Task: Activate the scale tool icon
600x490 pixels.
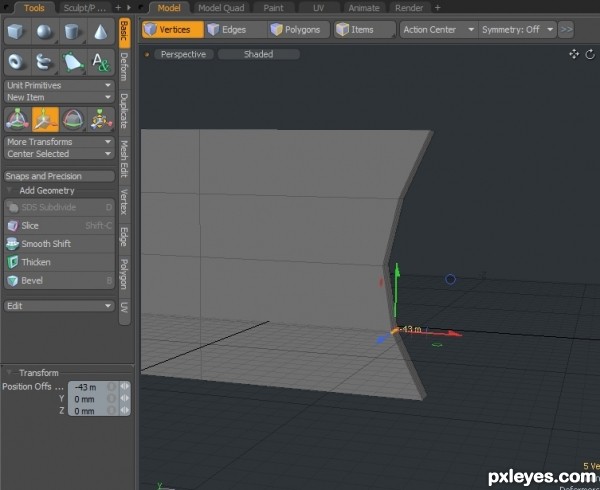Action: [x=101, y=119]
